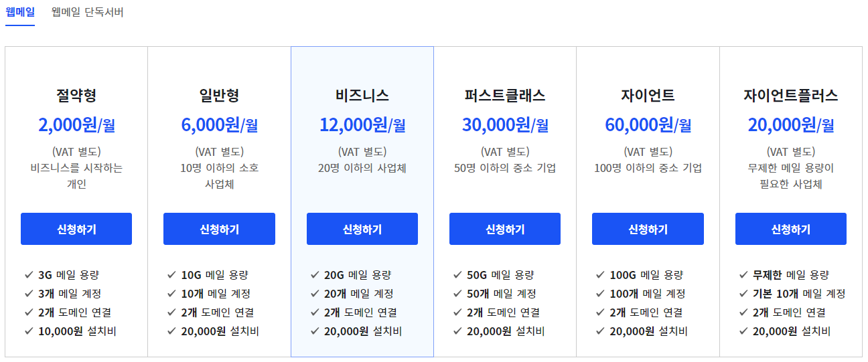Apply for the 비즈니스 plan with 신청하기
The image size is (868, 362).
tap(362, 229)
